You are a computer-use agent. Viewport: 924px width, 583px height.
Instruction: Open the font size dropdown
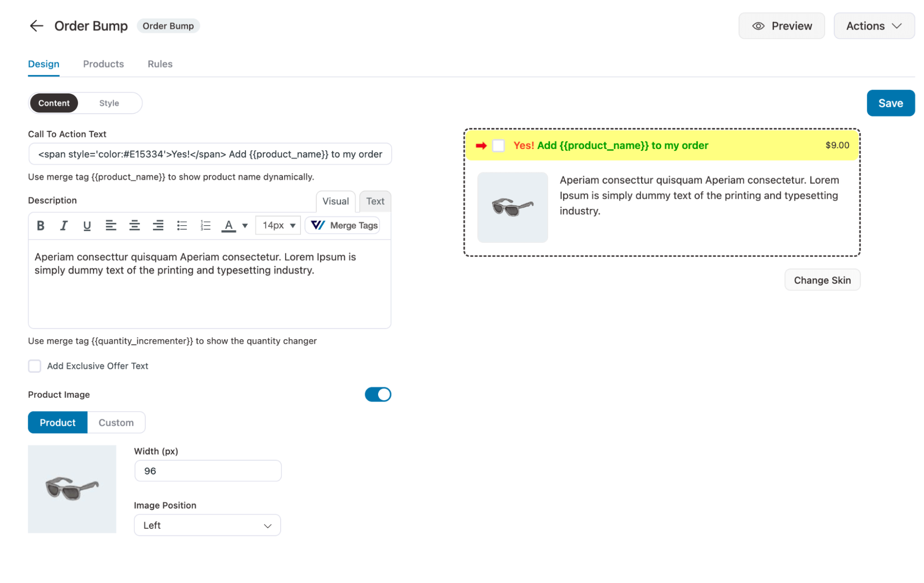click(x=277, y=225)
